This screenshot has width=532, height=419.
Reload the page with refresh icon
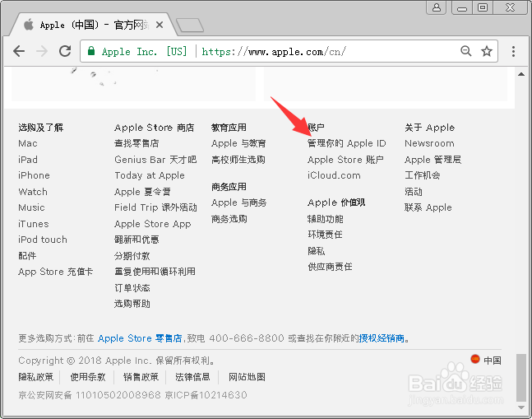click(x=65, y=51)
